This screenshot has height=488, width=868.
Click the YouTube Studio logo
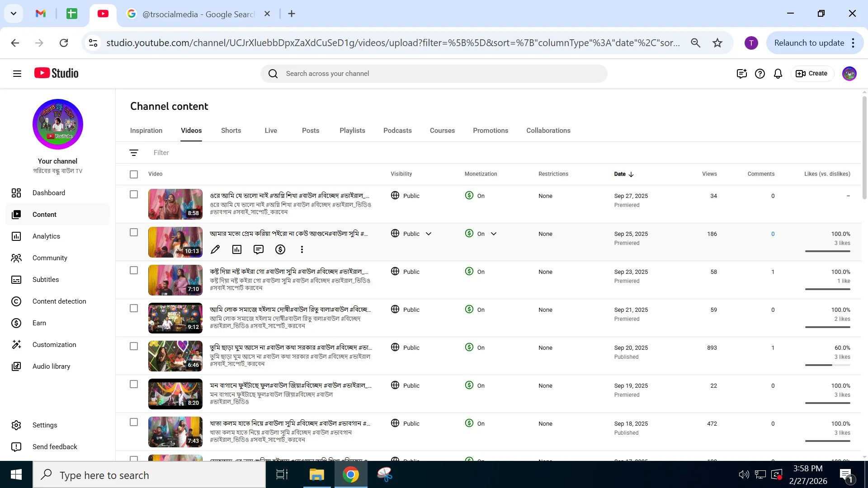click(x=57, y=73)
